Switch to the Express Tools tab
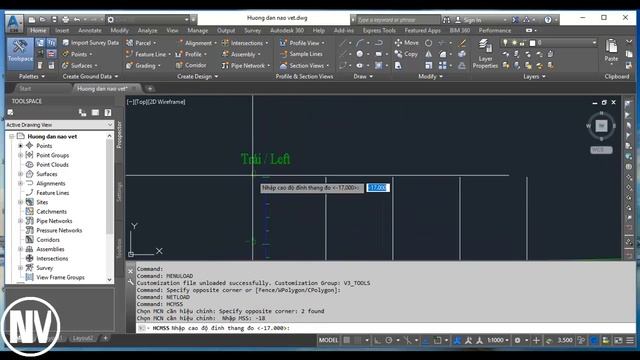640x360 pixels. click(379, 30)
